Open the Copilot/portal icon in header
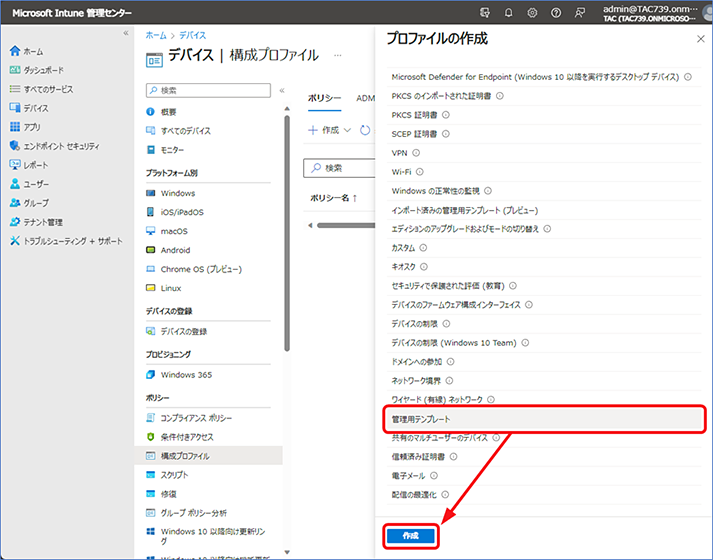This screenshot has height=560, width=713. pyautogui.click(x=485, y=13)
